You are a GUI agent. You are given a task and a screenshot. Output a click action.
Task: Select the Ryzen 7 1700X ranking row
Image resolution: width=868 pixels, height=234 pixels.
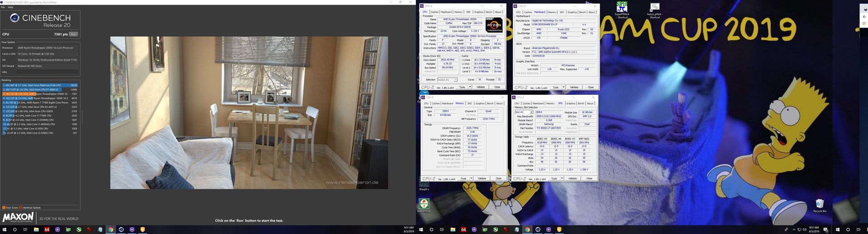point(40,103)
